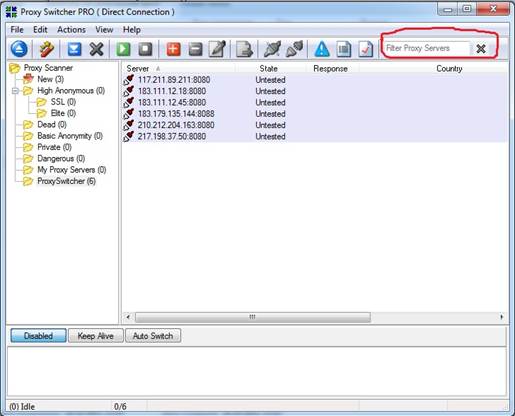Screen dimensions: 515x416
Task: Start testing with the green play icon
Action: [123, 49]
